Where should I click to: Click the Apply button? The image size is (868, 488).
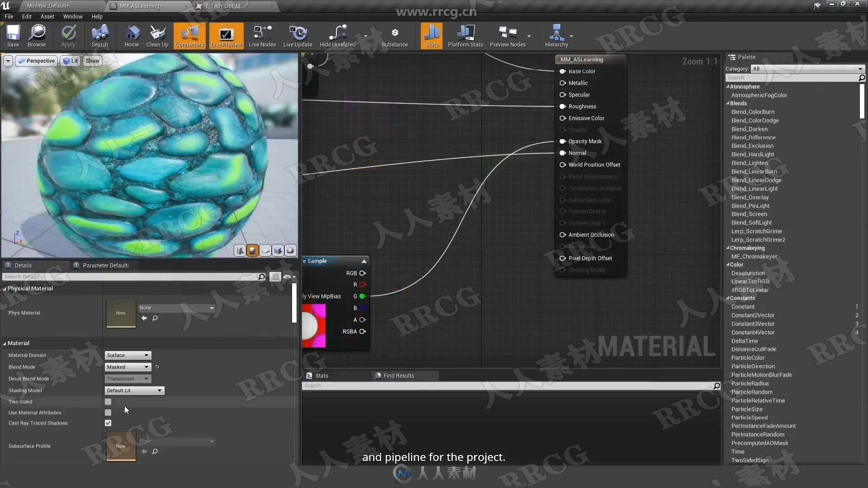(68, 36)
